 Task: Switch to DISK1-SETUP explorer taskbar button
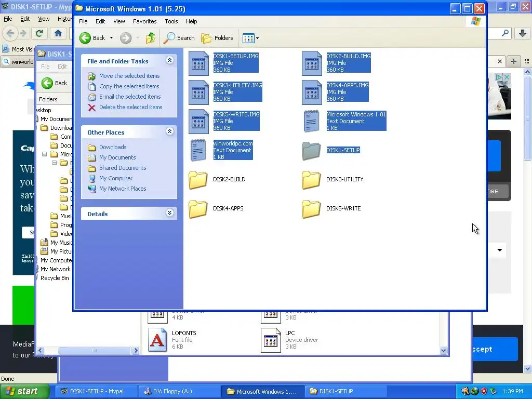coord(345,391)
